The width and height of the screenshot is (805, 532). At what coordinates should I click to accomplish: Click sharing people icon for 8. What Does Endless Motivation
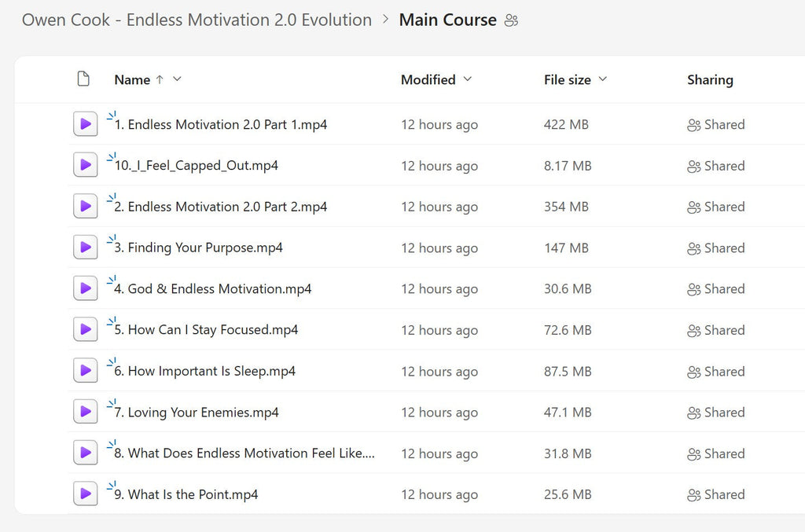693,453
